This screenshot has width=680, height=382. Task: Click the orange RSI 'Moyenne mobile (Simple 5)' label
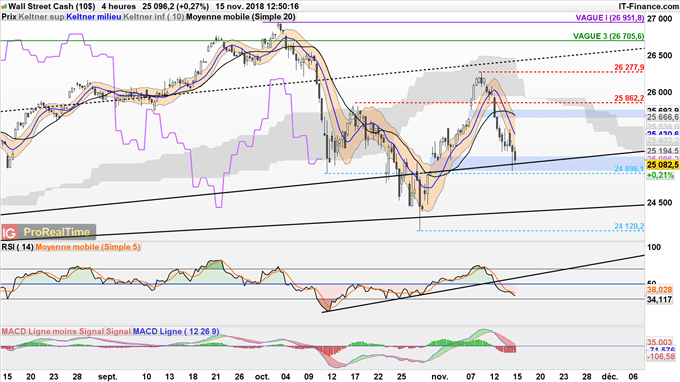[88, 247]
